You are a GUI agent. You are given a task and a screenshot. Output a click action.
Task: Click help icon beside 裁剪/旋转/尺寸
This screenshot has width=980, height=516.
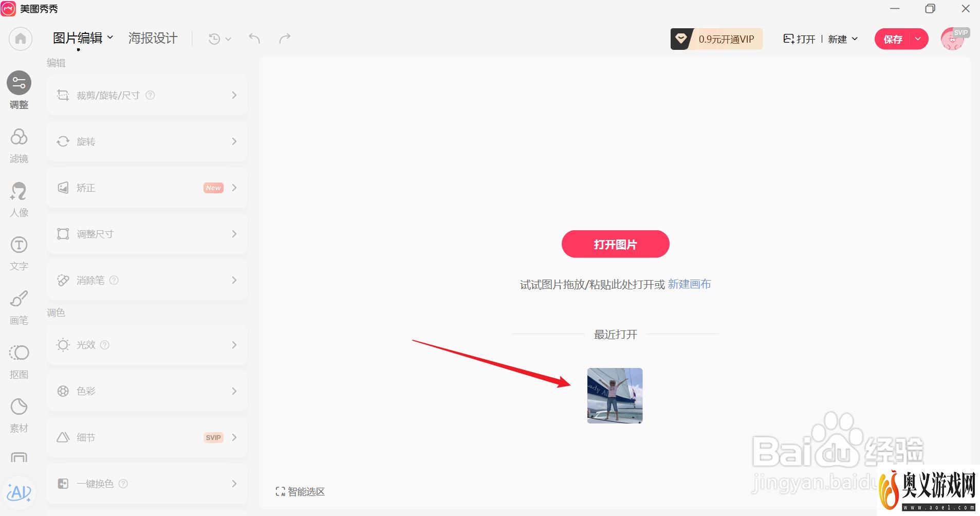pyautogui.click(x=150, y=95)
